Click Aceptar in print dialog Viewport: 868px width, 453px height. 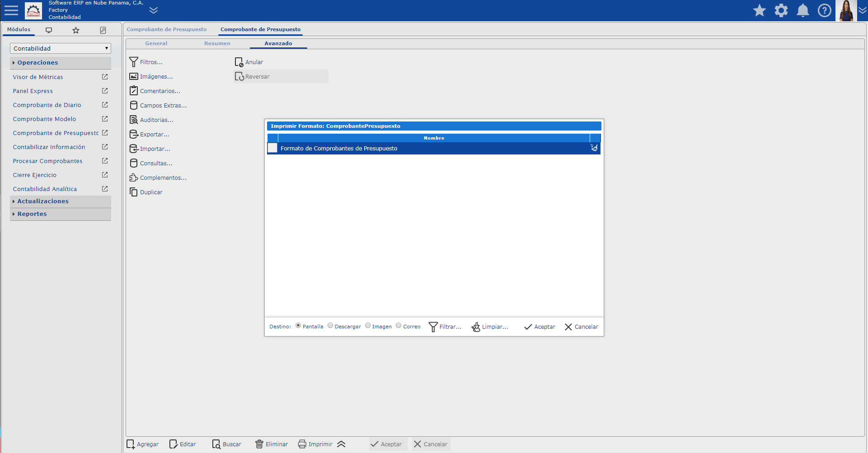[x=540, y=327]
